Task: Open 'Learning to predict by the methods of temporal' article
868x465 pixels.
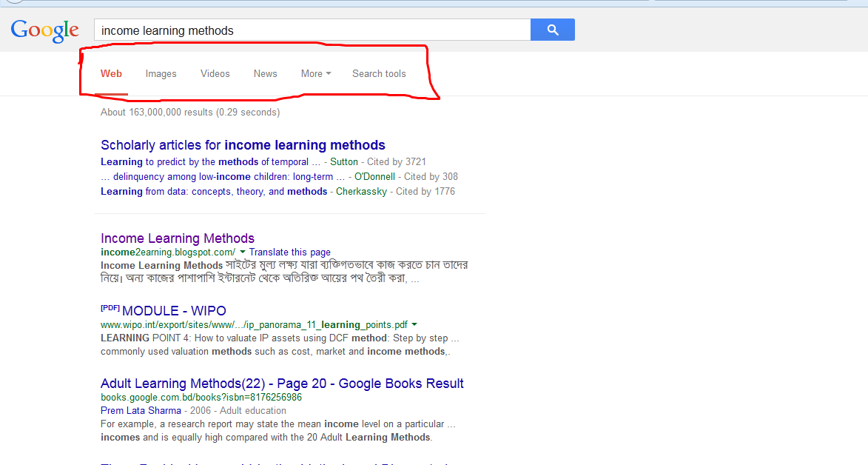Action: [x=210, y=162]
